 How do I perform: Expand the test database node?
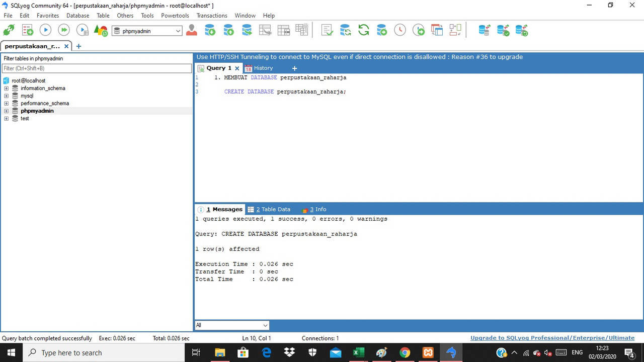click(x=6, y=119)
